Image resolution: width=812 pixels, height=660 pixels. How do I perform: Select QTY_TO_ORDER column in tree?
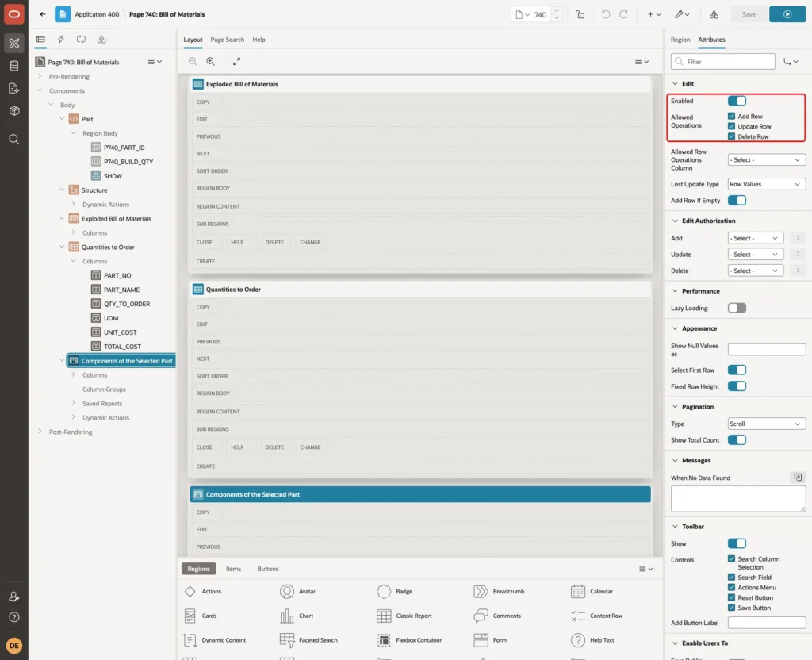pos(126,304)
